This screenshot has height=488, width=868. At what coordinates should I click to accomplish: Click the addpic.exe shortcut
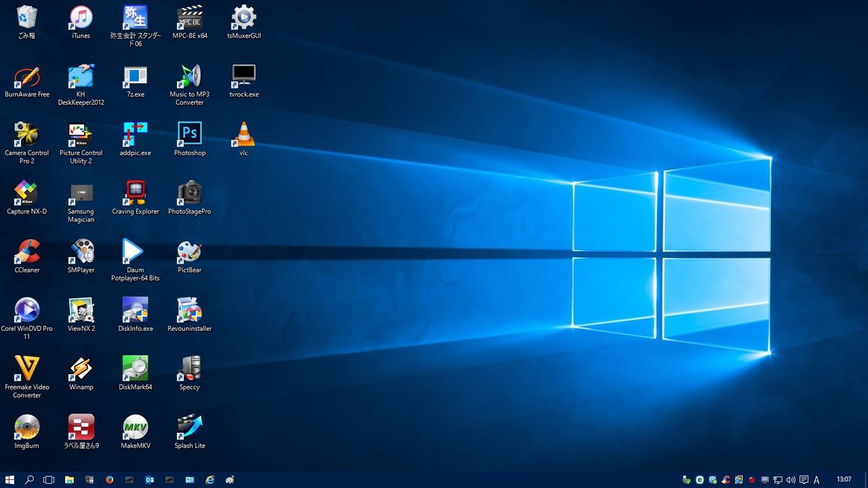pyautogui.click(x=136, y=140)
